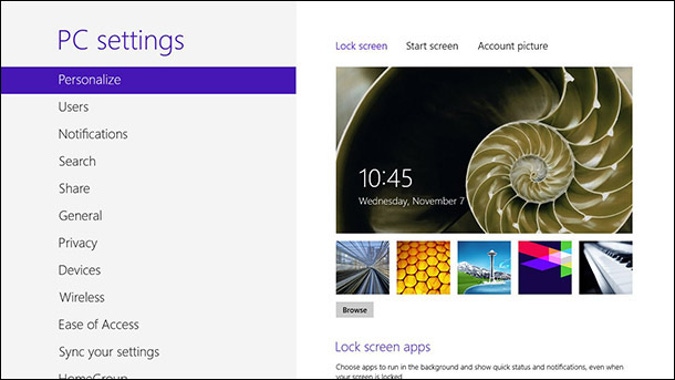675x380 pixels.
Task: Open Sync your settings
Action: 109,352
